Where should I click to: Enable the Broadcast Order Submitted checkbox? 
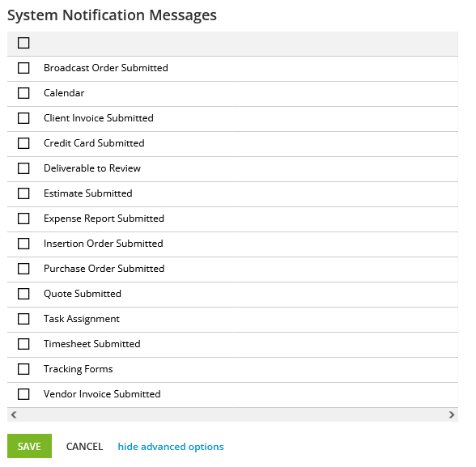pyautogui.click(x=23, y=68)
